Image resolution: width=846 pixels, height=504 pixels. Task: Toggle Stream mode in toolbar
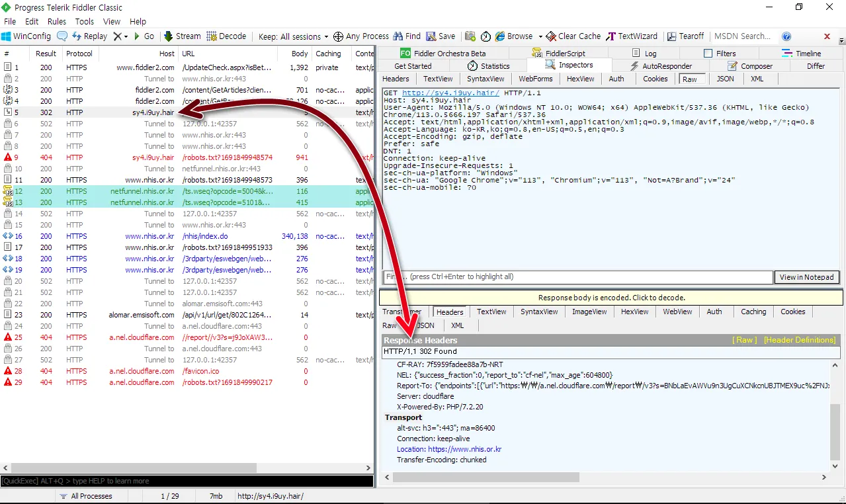(182, 36)
